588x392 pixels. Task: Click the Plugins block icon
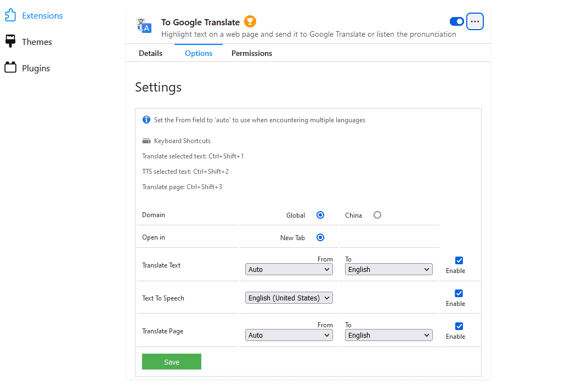click(10, 68)
